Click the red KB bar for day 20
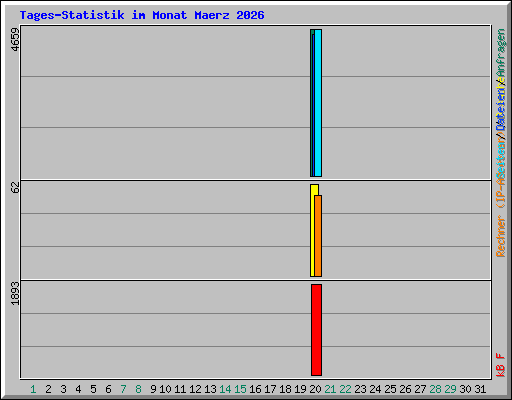 tap(316, 330)
